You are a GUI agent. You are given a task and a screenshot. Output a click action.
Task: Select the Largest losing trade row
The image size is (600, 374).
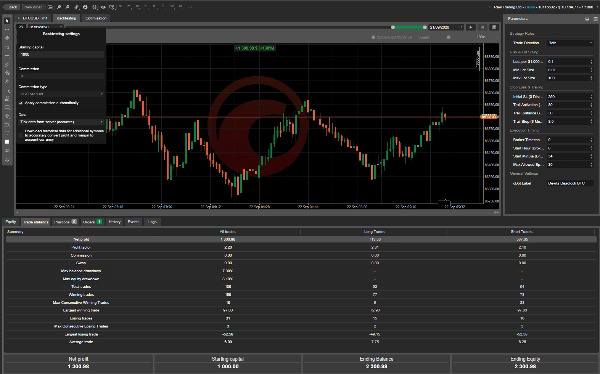[301, 334]
